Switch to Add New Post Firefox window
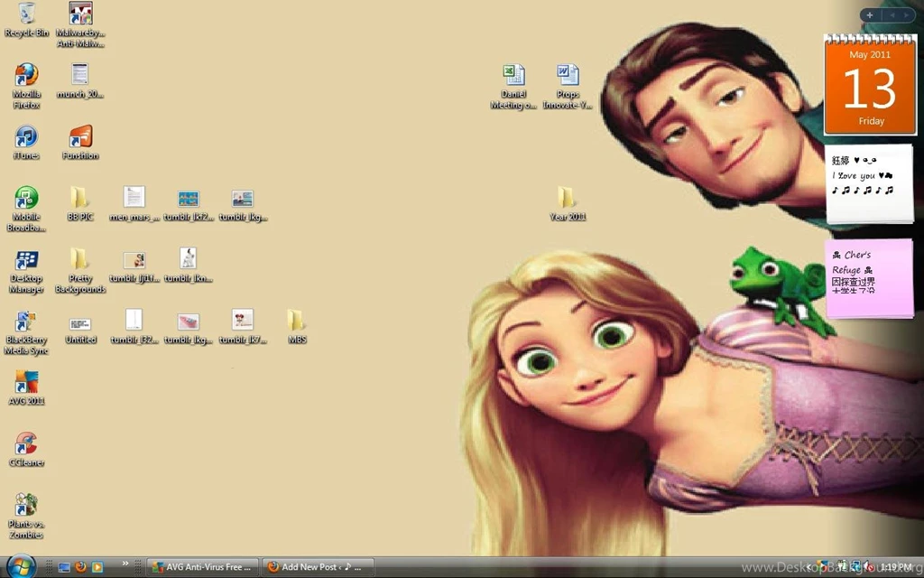The image size is (924, 578). 318,567
